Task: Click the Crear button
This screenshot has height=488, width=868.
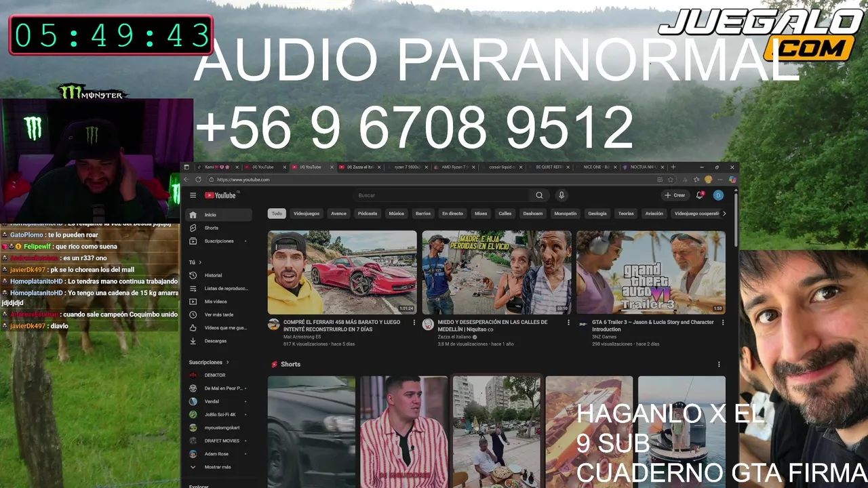Action: coord(675,195)
